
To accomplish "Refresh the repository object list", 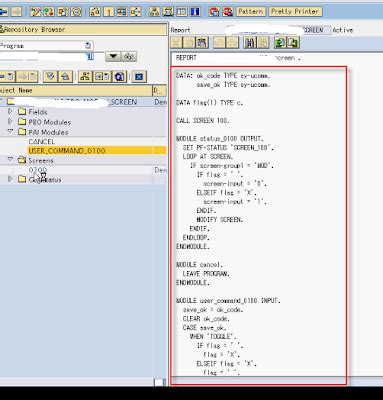I will point(119,77).
